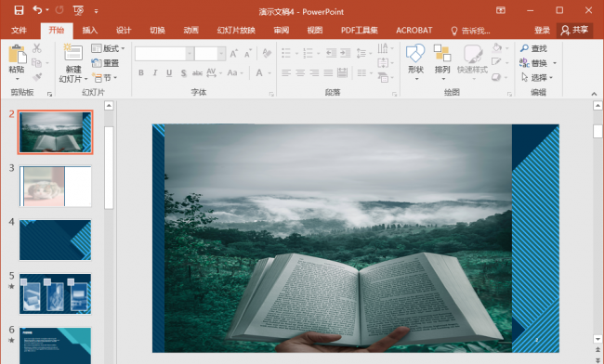Click the Font Color A button
The width and height of the screenshot is (604, 364).
[x=259, y=72]
